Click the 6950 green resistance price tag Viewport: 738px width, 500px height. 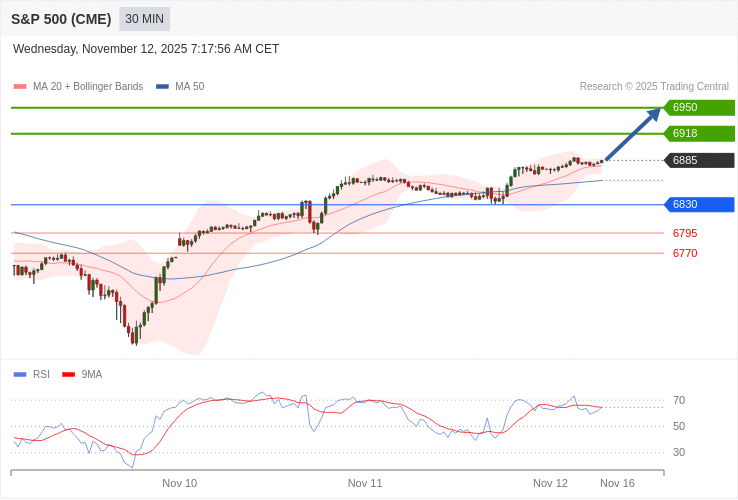tap(698, 108)
